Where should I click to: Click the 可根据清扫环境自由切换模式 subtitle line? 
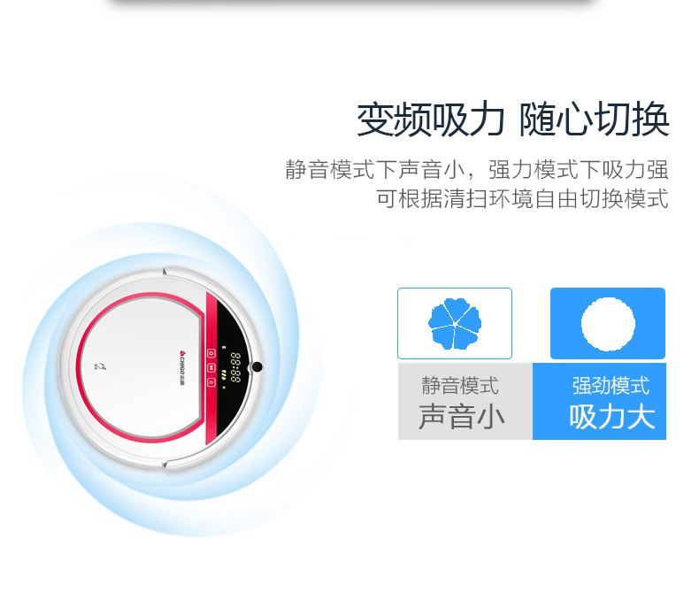click(522, 198)
